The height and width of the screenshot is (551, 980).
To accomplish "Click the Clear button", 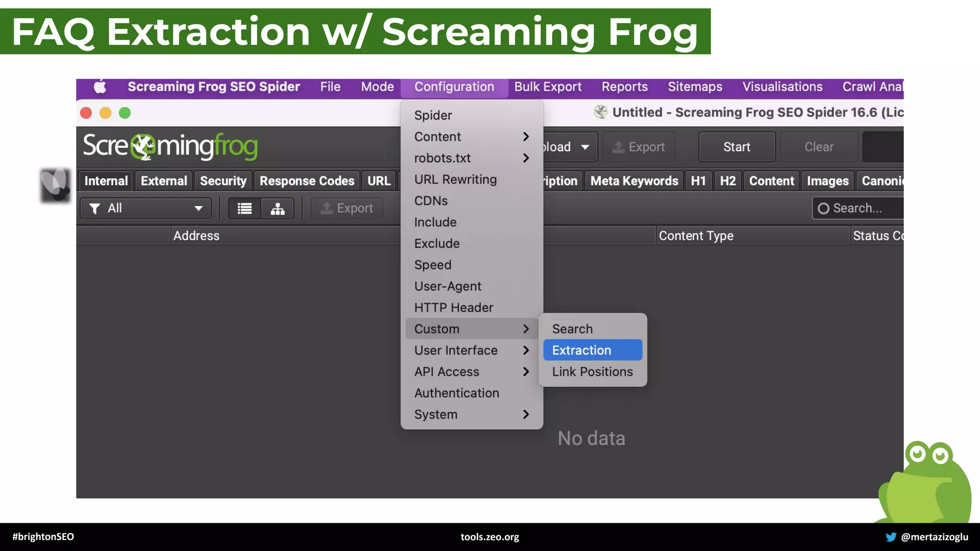I will point(819,147).
